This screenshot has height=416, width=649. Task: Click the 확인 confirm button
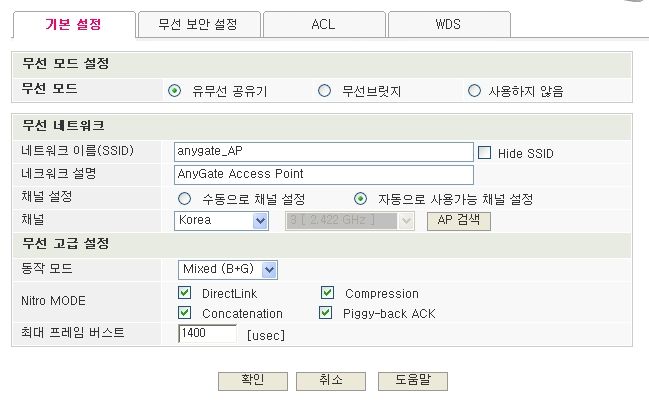coord(253,381)
